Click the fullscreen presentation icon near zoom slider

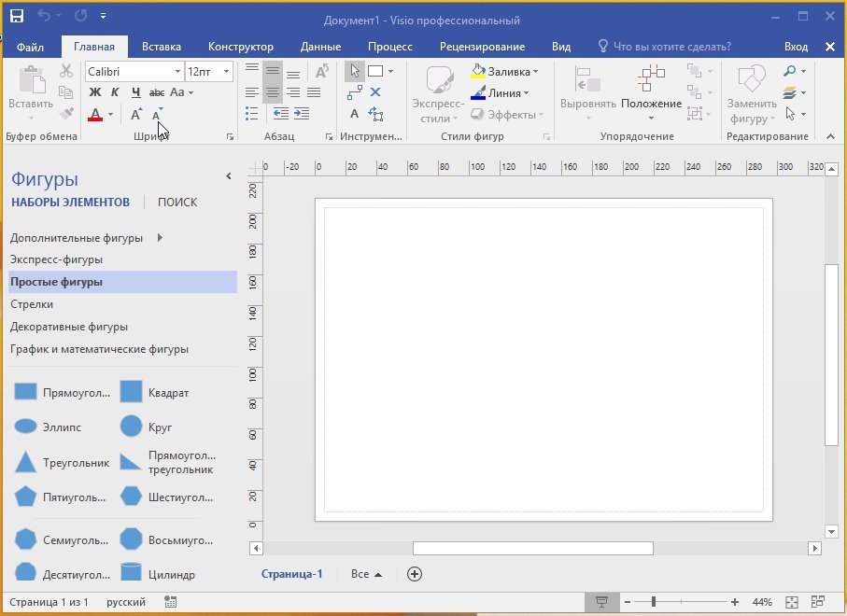pos(602,601)
